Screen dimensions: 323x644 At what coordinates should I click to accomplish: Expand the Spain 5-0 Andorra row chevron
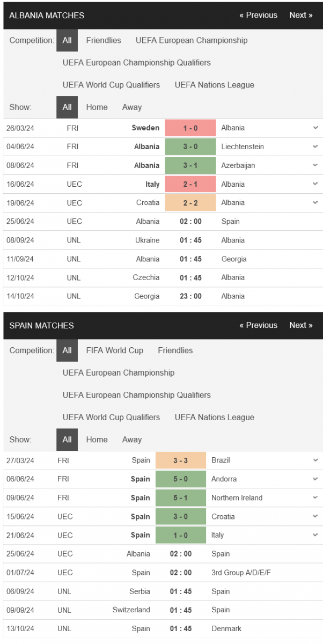315,479
